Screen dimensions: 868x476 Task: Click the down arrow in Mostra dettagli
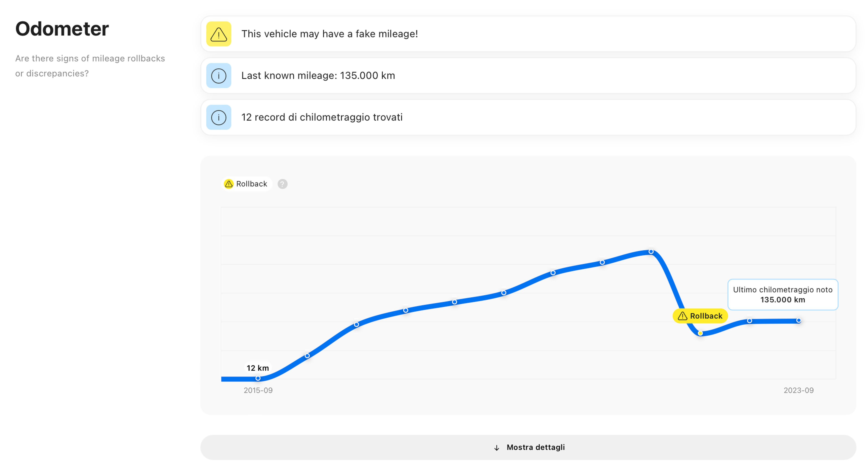(496, 448)
